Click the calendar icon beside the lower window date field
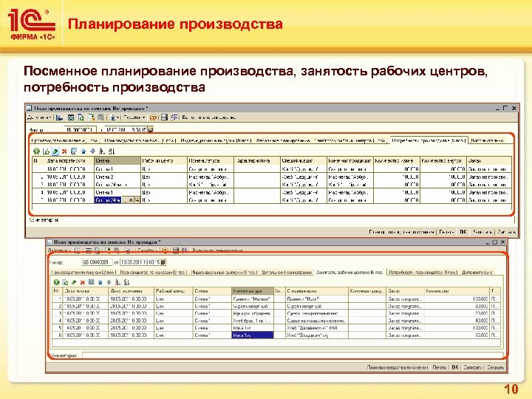 (163, 262)
